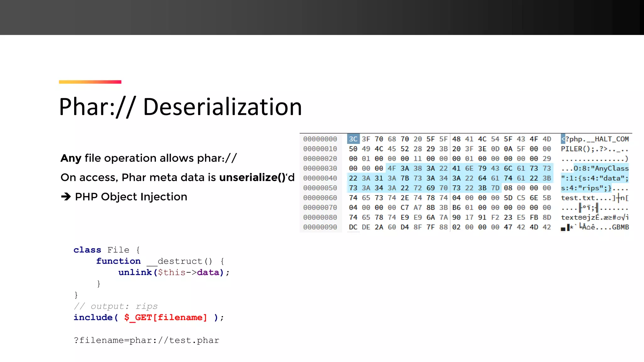
Task: Click the hex offset 00000050
Action: click(320, 188)
